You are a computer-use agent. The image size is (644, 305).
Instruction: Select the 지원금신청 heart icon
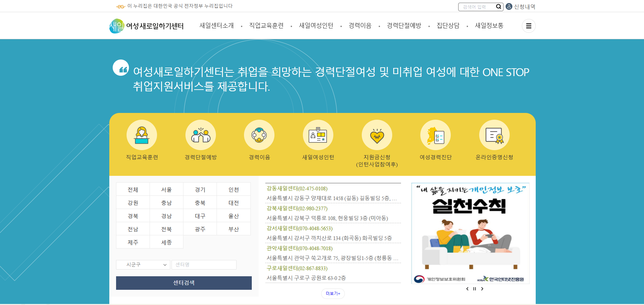click(377, 135)
